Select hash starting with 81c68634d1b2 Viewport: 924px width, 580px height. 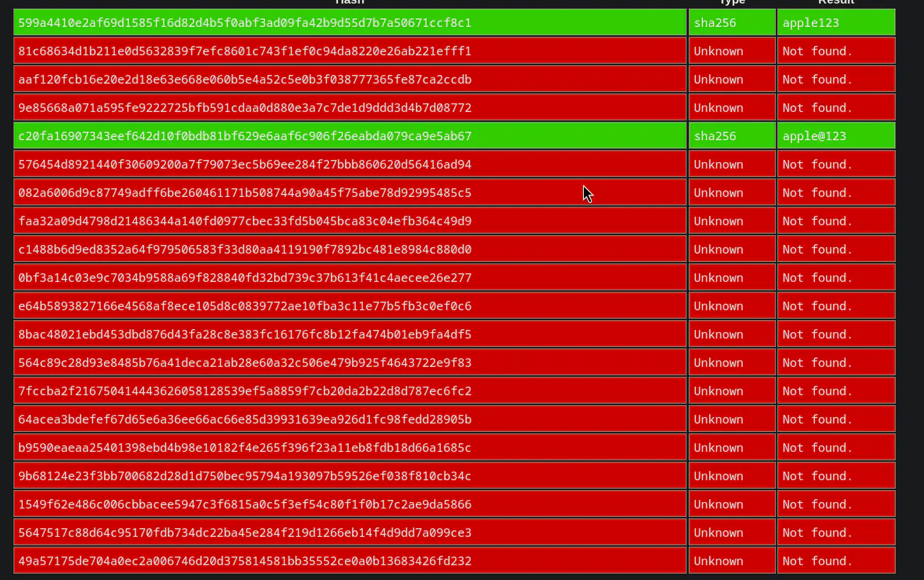tap(350, 50)
